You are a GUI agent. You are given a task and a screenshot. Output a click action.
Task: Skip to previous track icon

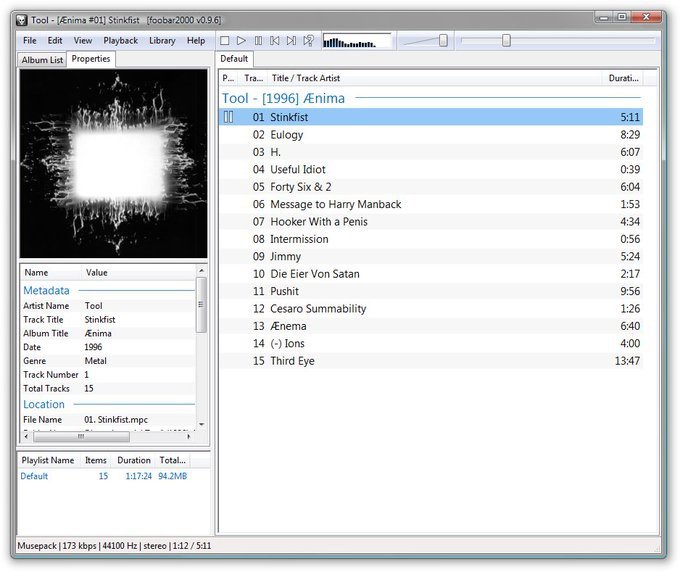pyautogui.click(x=275, y=41)
